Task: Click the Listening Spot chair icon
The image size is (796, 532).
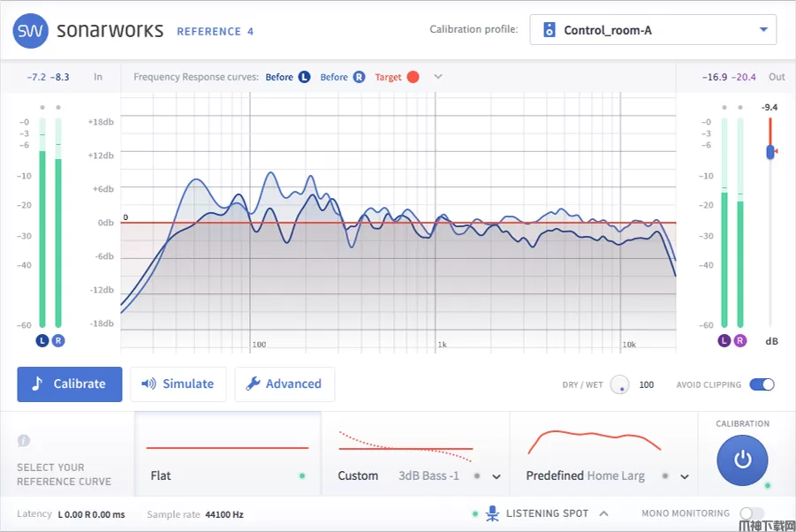Action: pyautogui.click(x=492, y=513)
